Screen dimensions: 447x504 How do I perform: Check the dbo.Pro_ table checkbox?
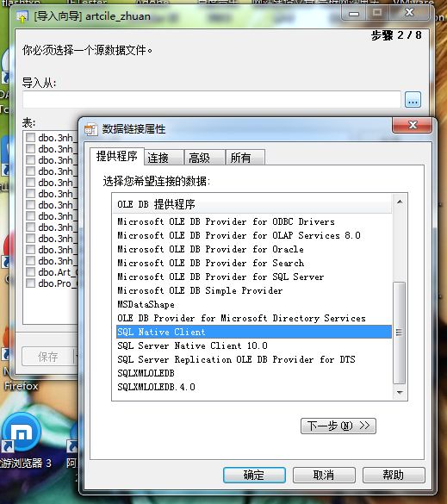[x=30, y=283]
